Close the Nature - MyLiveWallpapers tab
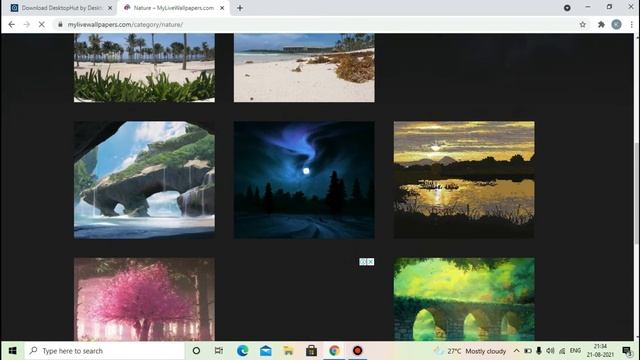The width and height of the screenshot is (640, 360). pos(222,8)
